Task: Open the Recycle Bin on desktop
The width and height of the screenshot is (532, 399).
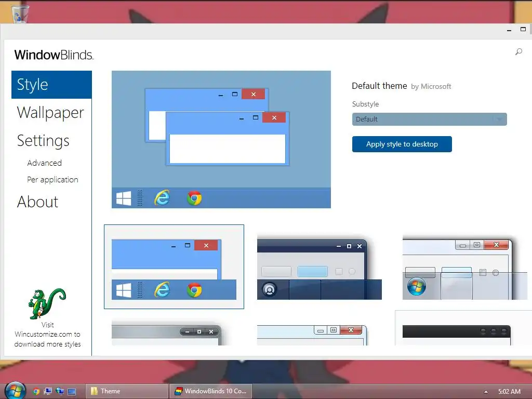Action: tap(20, 14)
